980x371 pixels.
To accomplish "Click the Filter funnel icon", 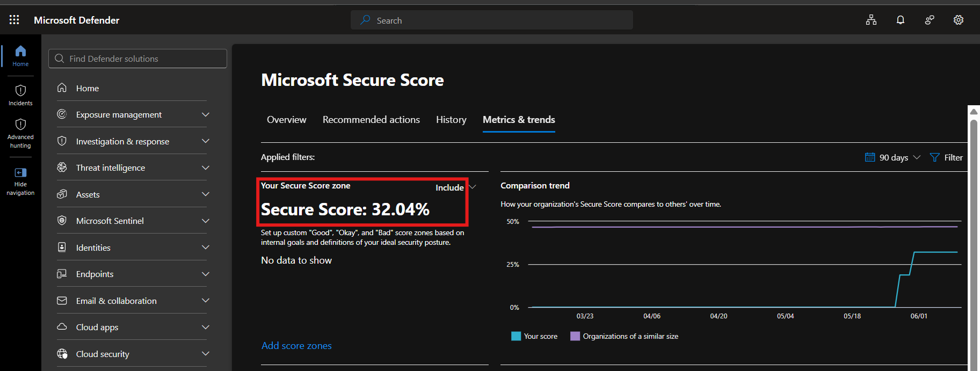I will coord(934,157).
